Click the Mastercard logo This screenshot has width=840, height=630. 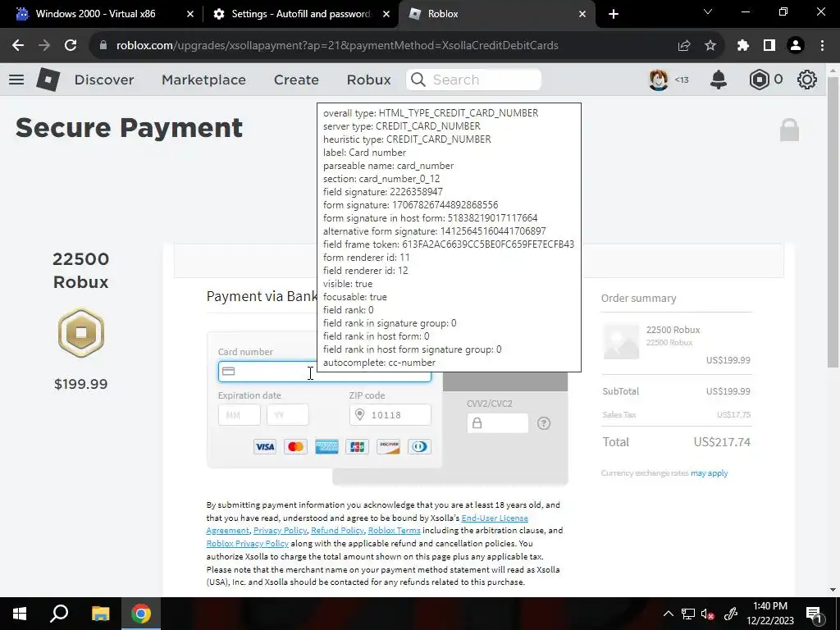(x=295, y=447)
